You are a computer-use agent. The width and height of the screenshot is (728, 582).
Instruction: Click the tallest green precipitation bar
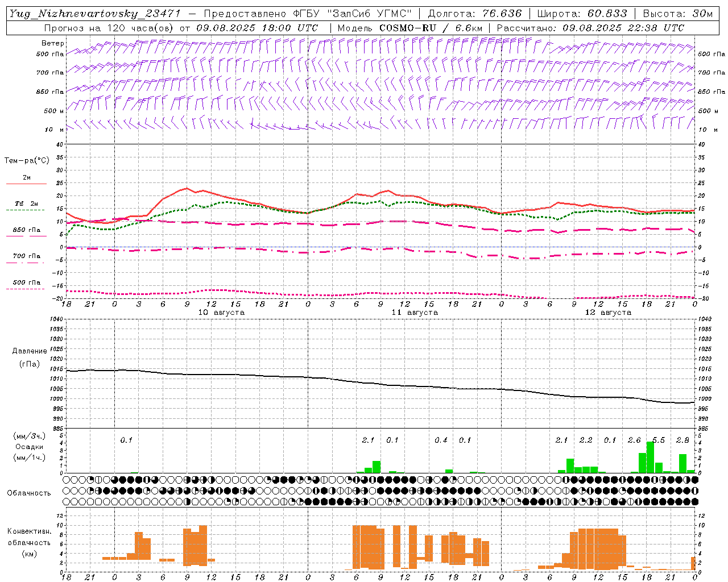(x=651, y=457)
